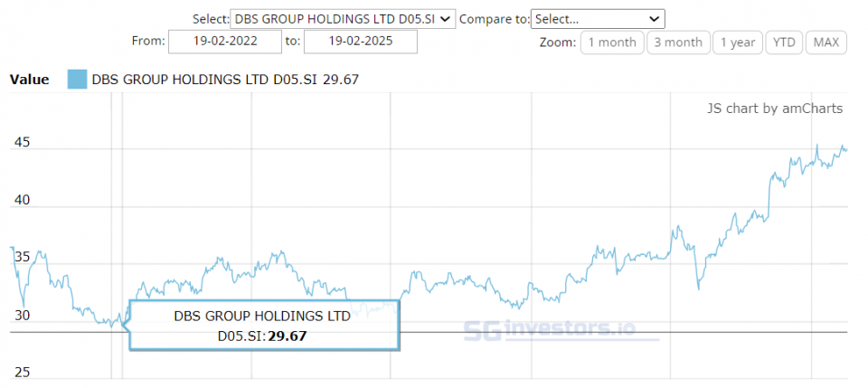
Task: Open the JS chart by amCharts link
Action: click(x=775, y=109)
